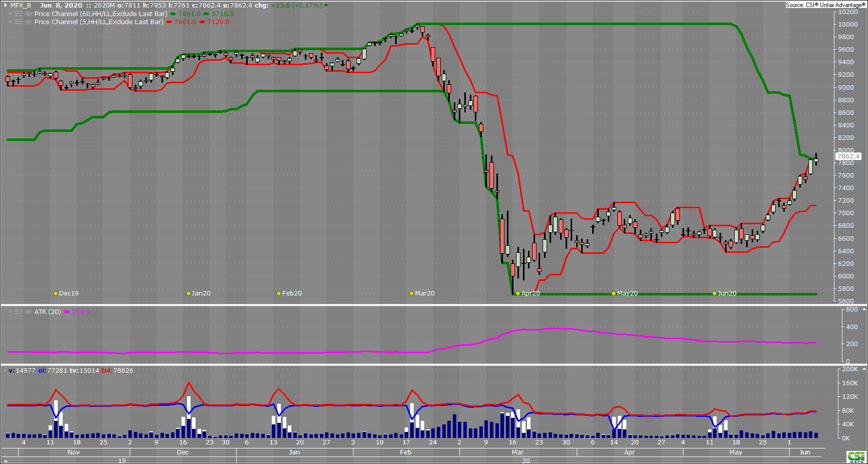The image size is (868, 464).
Task: Click the Jun 8, 2020 date label
Action: [61, 6]
